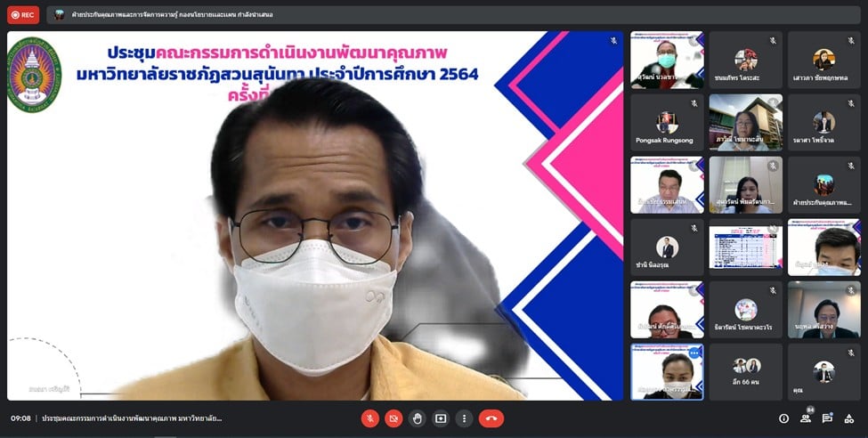
Task: Open the Activities panel icon
Action: point(850,418)
